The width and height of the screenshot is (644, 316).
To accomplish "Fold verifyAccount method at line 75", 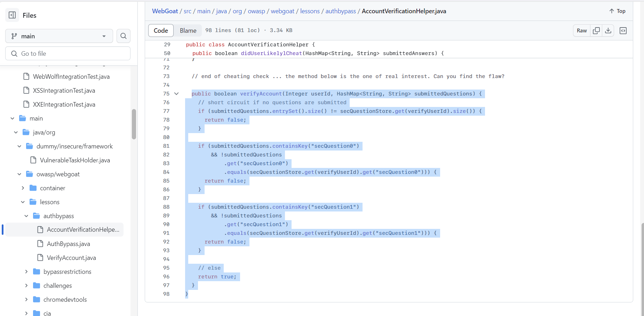I will coord(176,94).
